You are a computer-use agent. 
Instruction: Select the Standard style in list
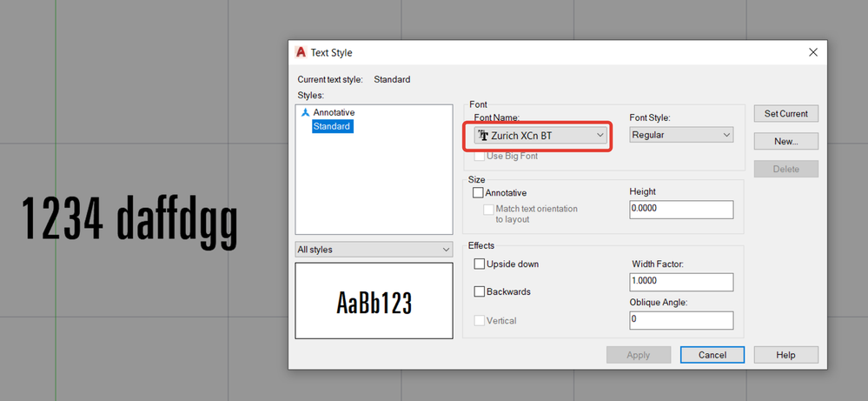[x=332, y=126]
